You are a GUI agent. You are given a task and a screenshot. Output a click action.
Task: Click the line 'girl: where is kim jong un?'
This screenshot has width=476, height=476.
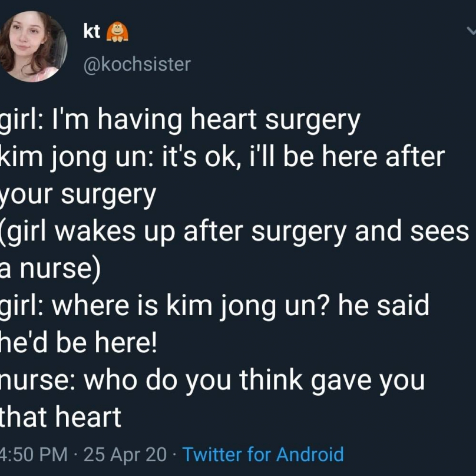[x=214, y=306]
